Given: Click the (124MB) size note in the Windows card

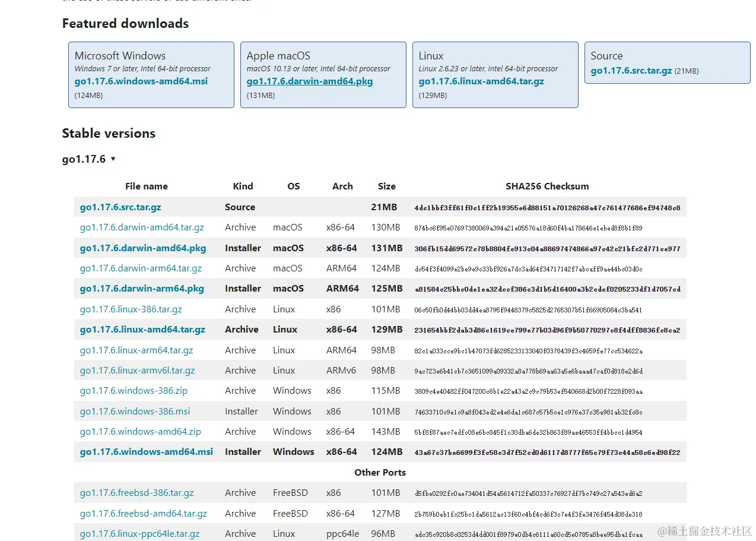Looking at the screenshot, I should pos(88,95).
